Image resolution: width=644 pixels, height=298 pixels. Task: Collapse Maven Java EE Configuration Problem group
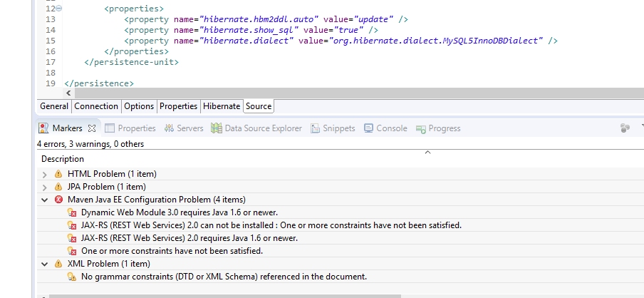pyautogui.click(x=45, y=200)
